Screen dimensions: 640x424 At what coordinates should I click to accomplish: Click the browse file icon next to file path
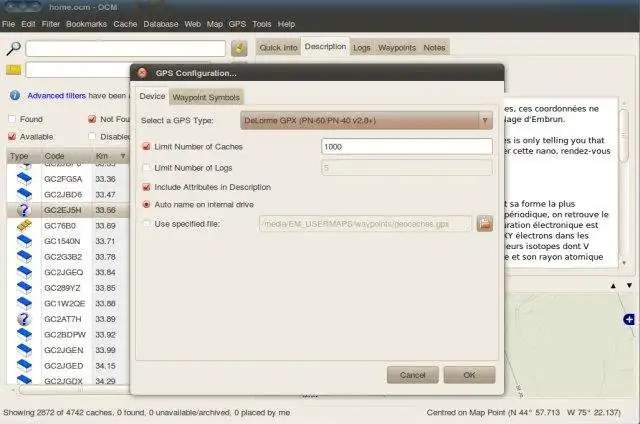[x=485, y=224]
